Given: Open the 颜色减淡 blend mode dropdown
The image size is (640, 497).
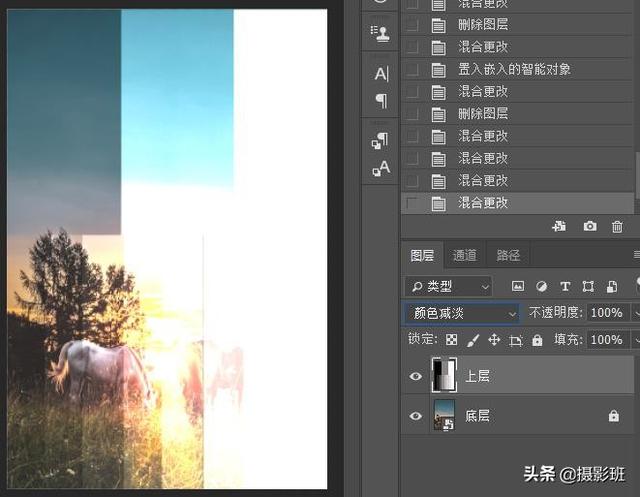Looking at the screenshot, I should (x=461, y=313).
